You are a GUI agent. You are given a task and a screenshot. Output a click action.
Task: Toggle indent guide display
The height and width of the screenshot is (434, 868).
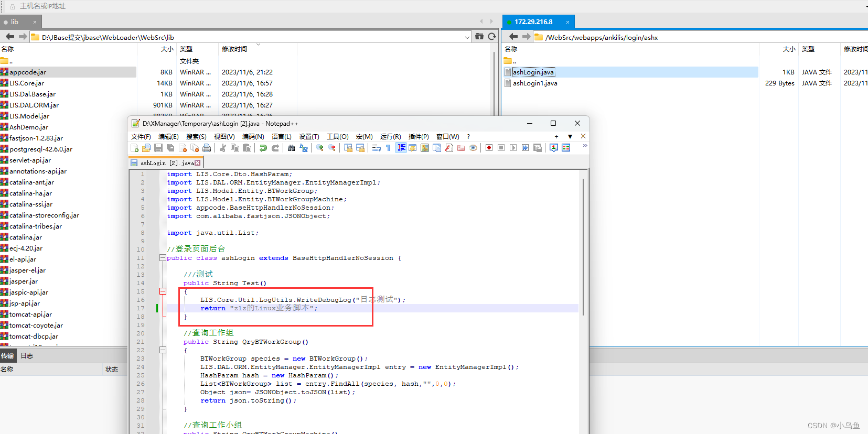401,148
